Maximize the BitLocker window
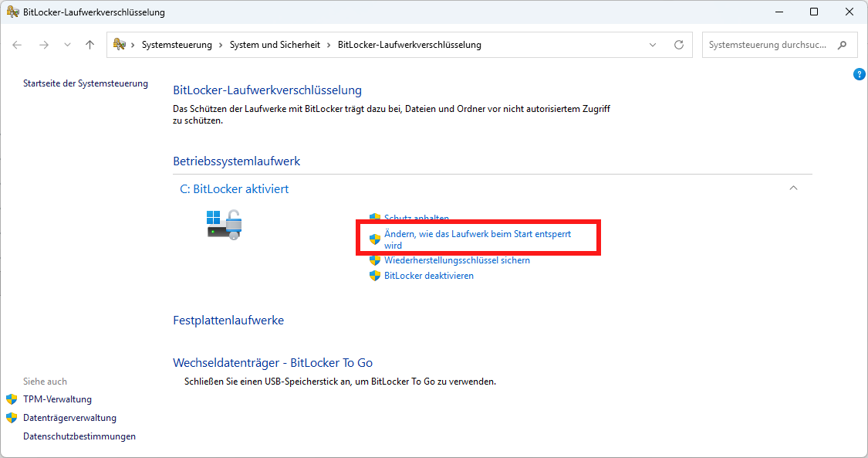The width and height of the screenshot is (868, 458). click(x=814, y=12)
